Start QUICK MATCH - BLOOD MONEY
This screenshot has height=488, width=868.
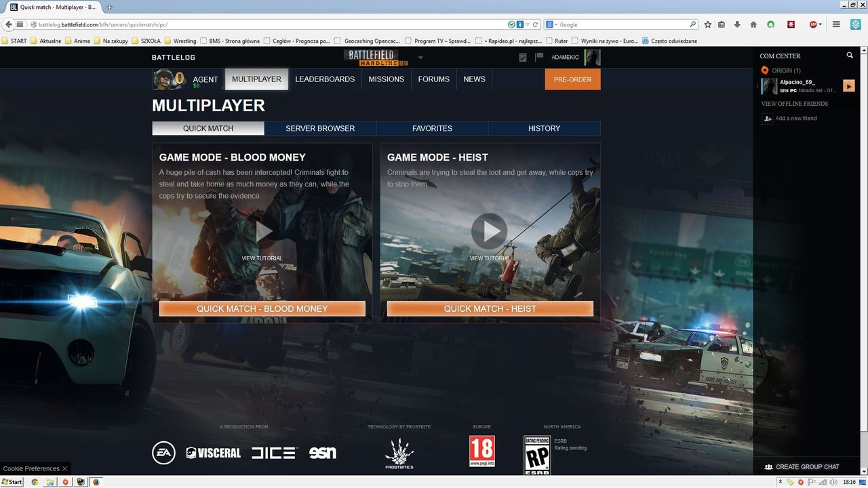pos(262,308)
